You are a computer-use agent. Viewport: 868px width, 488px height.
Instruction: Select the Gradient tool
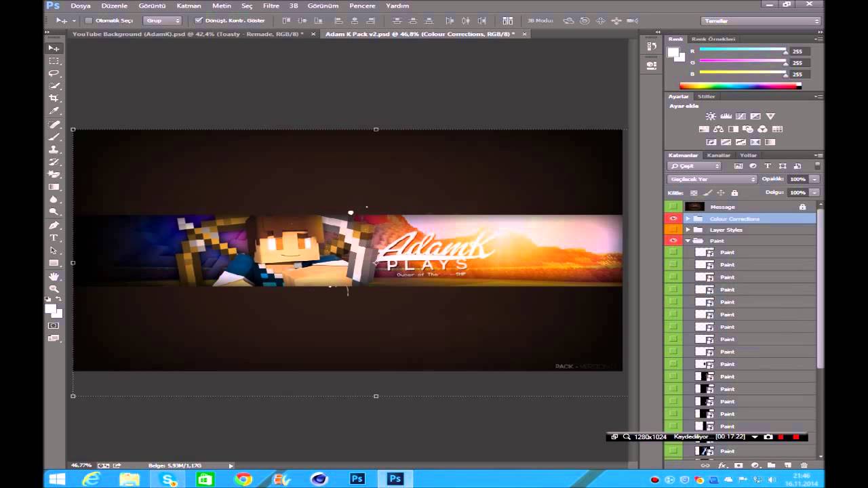click(54, 187)
